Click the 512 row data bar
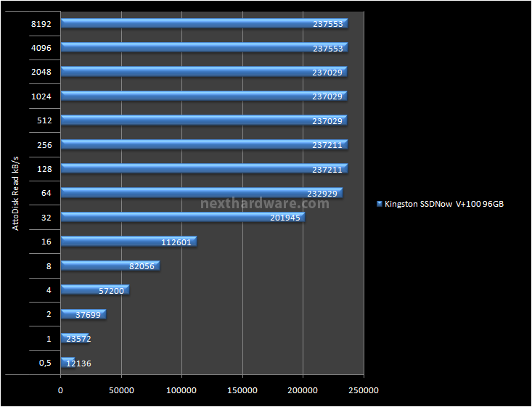The image size is (532, 407). [204, 120]
